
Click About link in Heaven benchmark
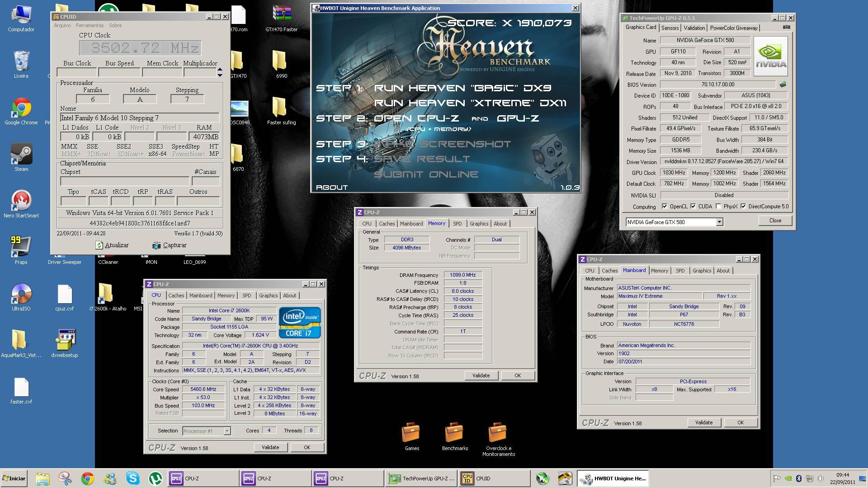[332, 188]
